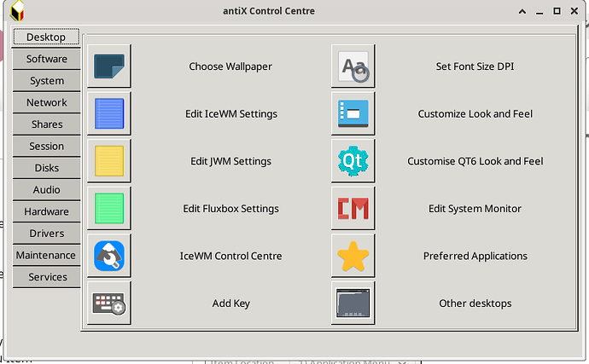This screenshot has height=364, width=589.
Task: Click the Edit IceWM Settings label
Action: [x=231, y=113]
